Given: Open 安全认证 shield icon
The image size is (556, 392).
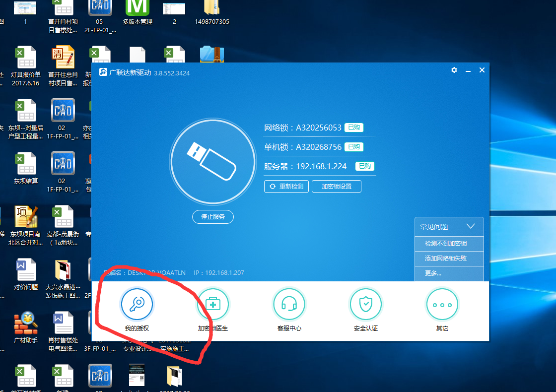Looking at the screenshot, I should [365, 304].
